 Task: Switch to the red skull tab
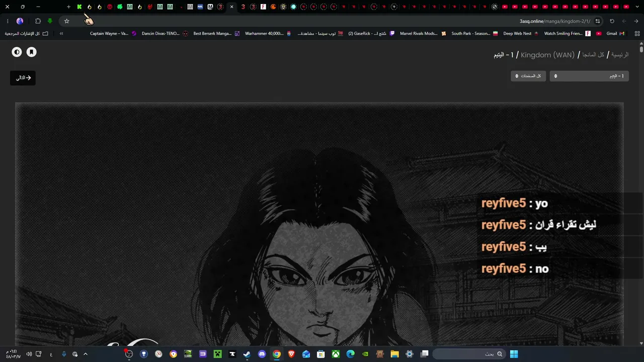(x=109, y=7)
